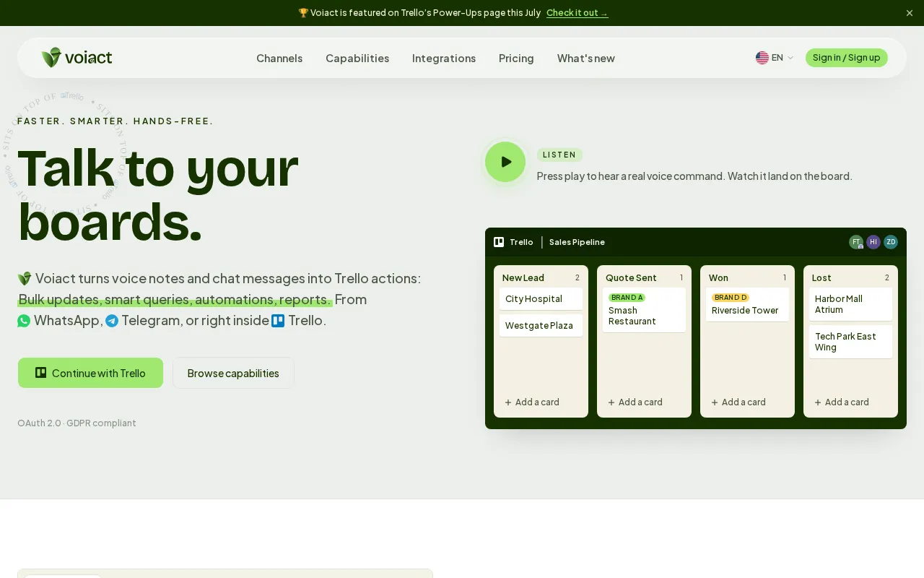
Task: Click the 'Talk to your boards.' headline
Action: click(x=157, y=194)
